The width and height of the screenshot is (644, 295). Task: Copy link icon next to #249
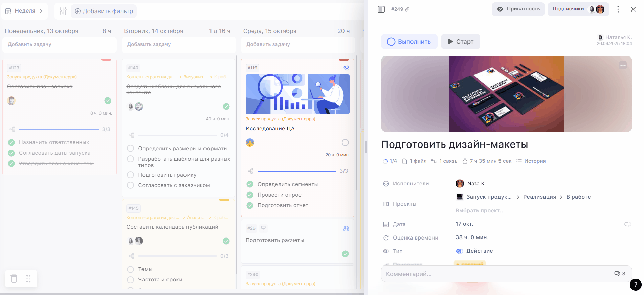[x=407, y=9]
